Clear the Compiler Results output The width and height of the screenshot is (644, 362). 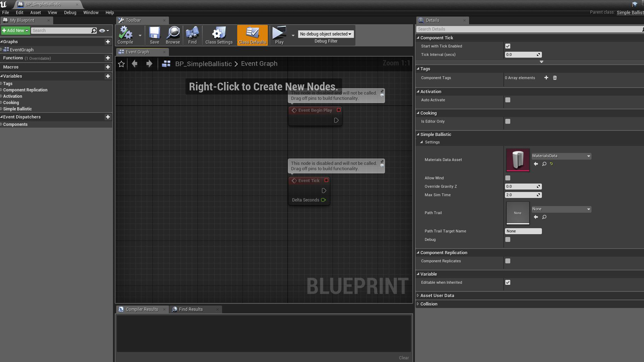coord(404,358)
